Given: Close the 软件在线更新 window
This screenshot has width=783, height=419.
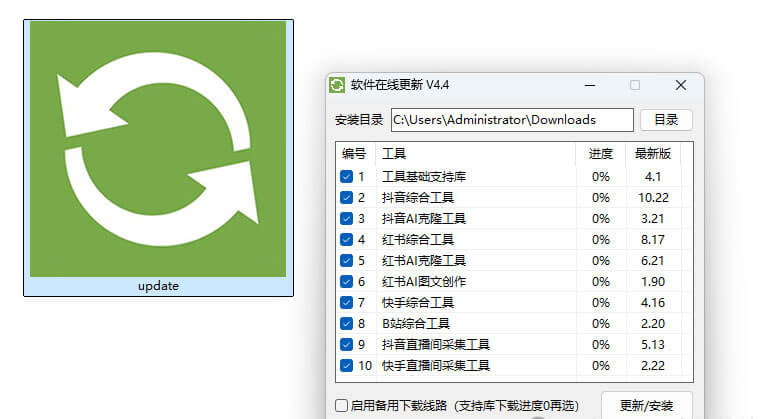Looking at the screenshot, I should pyautogui.click(x=681, y=85).
